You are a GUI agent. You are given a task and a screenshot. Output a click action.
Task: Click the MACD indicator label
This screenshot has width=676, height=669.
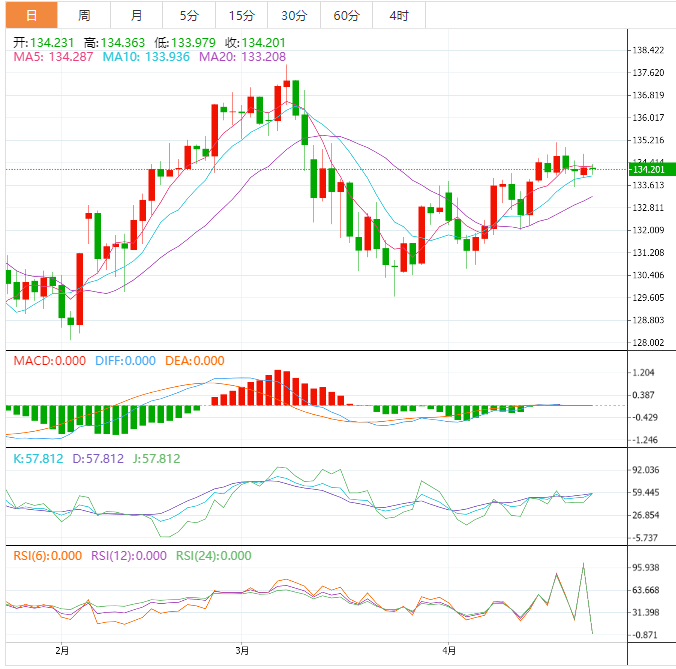pos(46,361)
